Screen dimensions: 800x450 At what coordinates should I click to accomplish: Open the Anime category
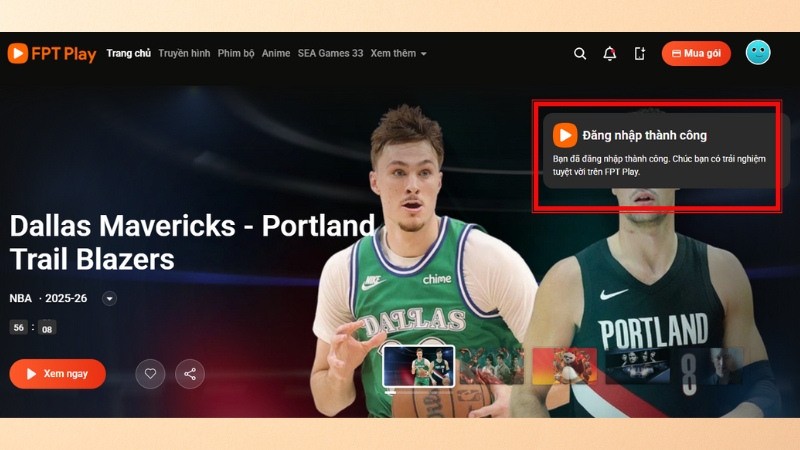point(276,54)
